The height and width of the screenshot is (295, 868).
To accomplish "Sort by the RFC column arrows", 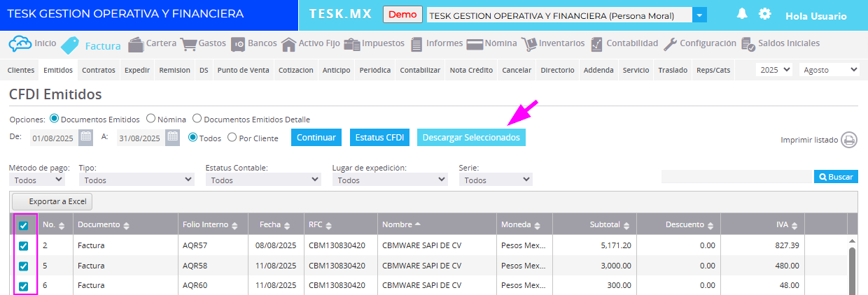I will (328, 225).
